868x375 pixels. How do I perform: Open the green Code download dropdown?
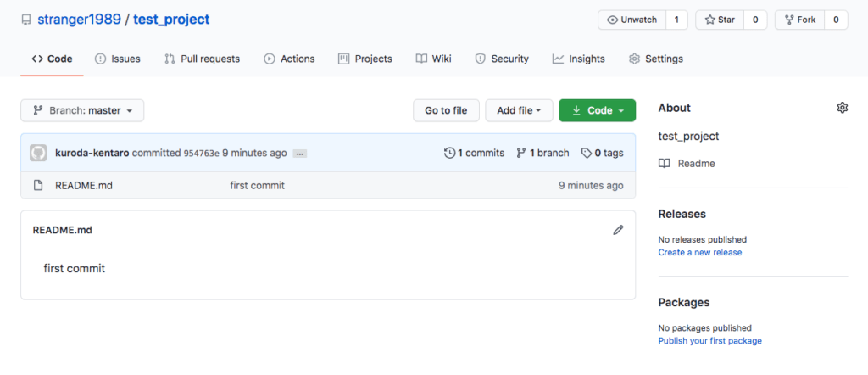click(x=598, y=110)
